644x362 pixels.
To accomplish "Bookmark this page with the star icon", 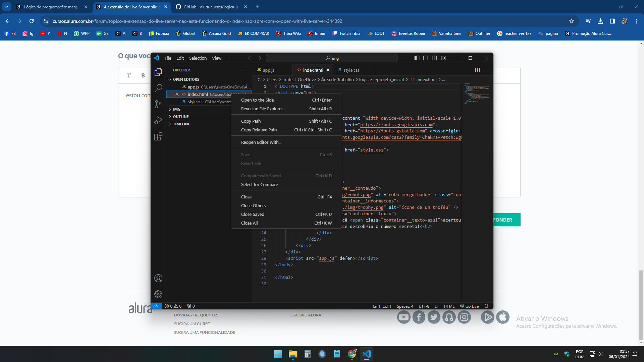I will [x=572, y=21].
